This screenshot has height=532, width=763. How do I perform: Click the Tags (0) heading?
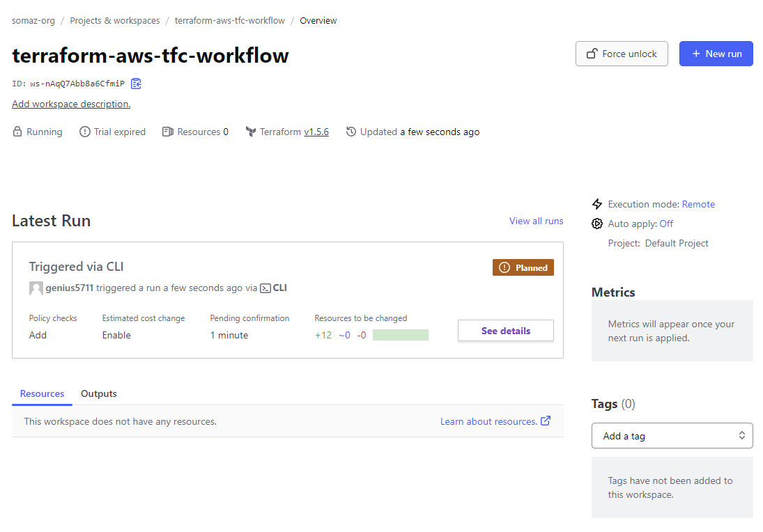click(613, 404)
